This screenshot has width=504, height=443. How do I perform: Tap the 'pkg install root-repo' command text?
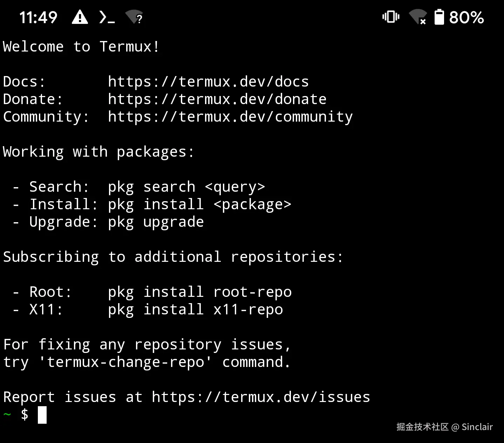click(200, 292)
